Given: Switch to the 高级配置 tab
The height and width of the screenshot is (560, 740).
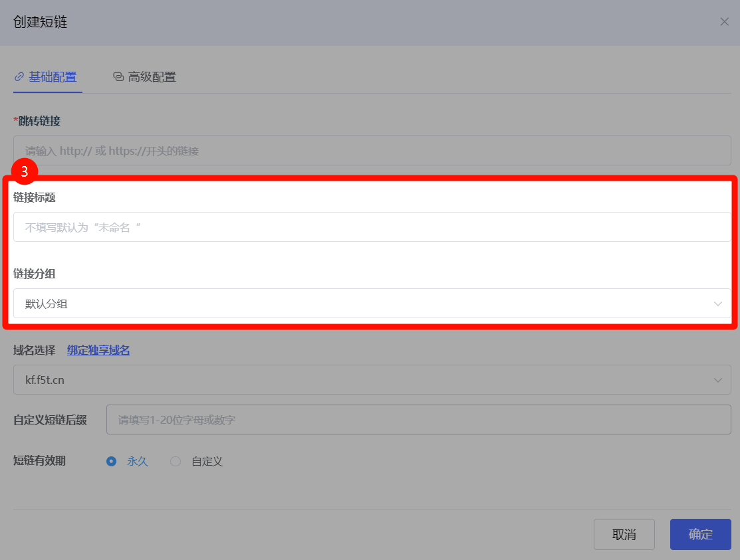Looking at the screenshot, I should [152, 76].
